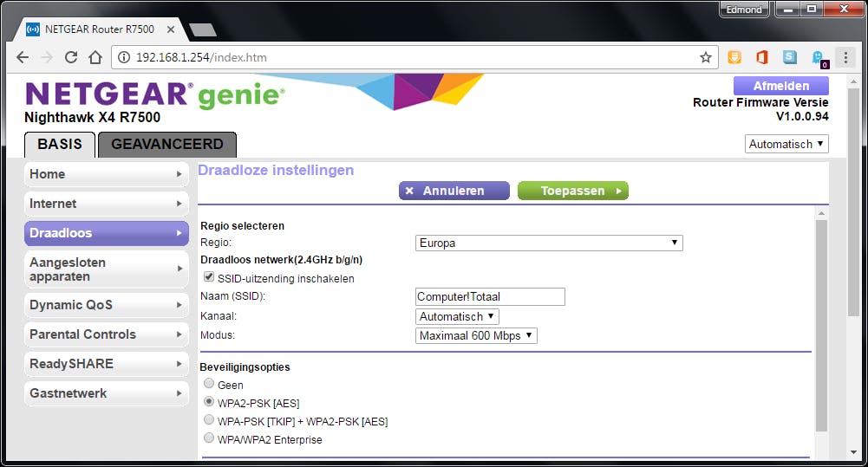This screenshot has width=868, height=467.
Task: Bookmark this page with the star icon
Action: [705, 57]
